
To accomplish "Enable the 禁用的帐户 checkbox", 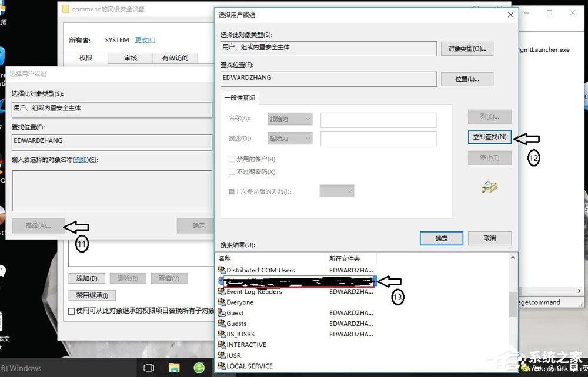I will [x=232, y=158].
